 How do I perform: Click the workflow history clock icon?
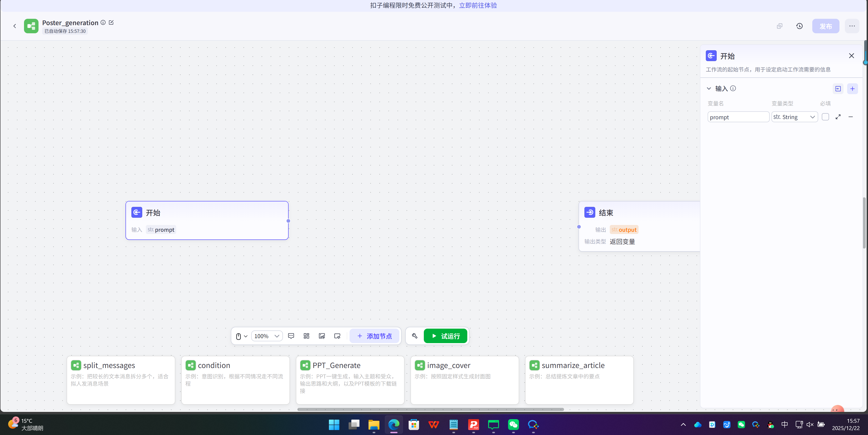click(799, 26)
